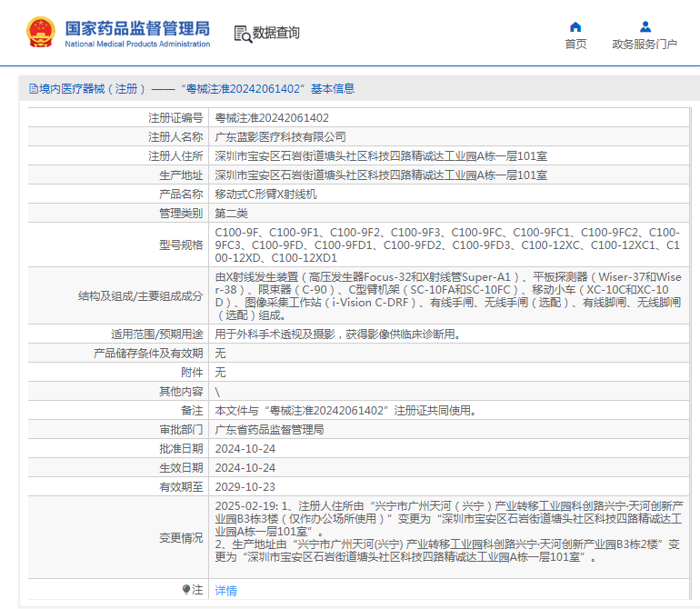Click the 无 value in 附件 row
The image size is (700, 609).
[x=220, y=373]
